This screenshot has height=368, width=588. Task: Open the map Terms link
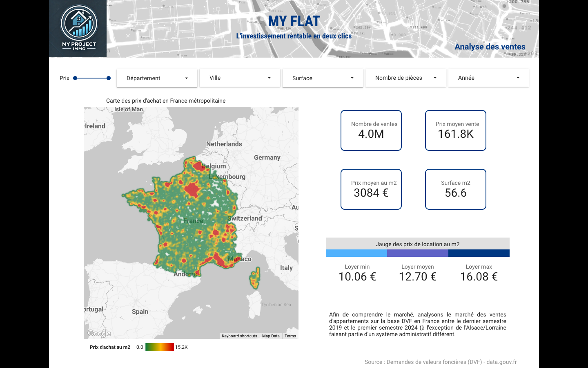pos(290,336)
